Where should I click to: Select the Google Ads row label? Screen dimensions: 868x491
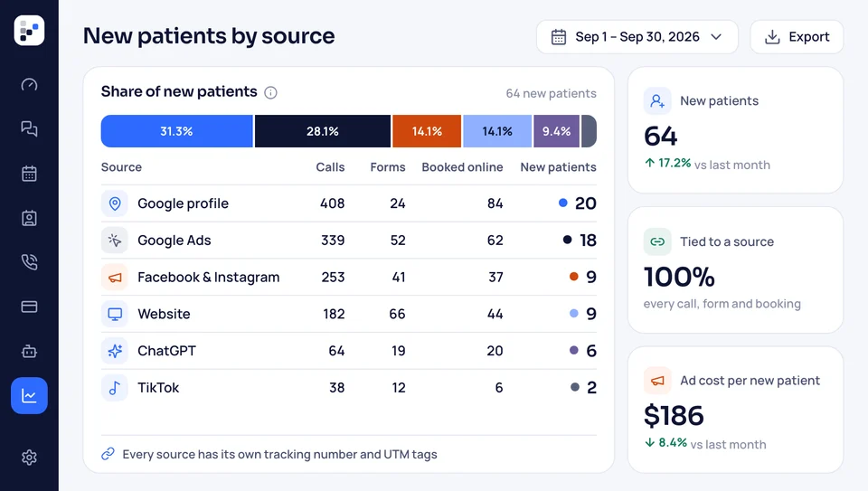tap(174, 241)
